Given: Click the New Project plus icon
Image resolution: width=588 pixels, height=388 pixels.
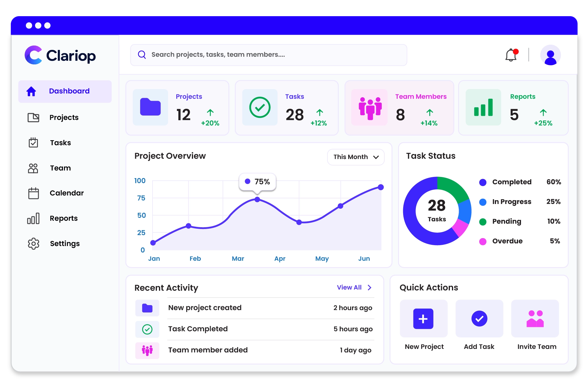Looking at the screenshot, I should (423, 319).
